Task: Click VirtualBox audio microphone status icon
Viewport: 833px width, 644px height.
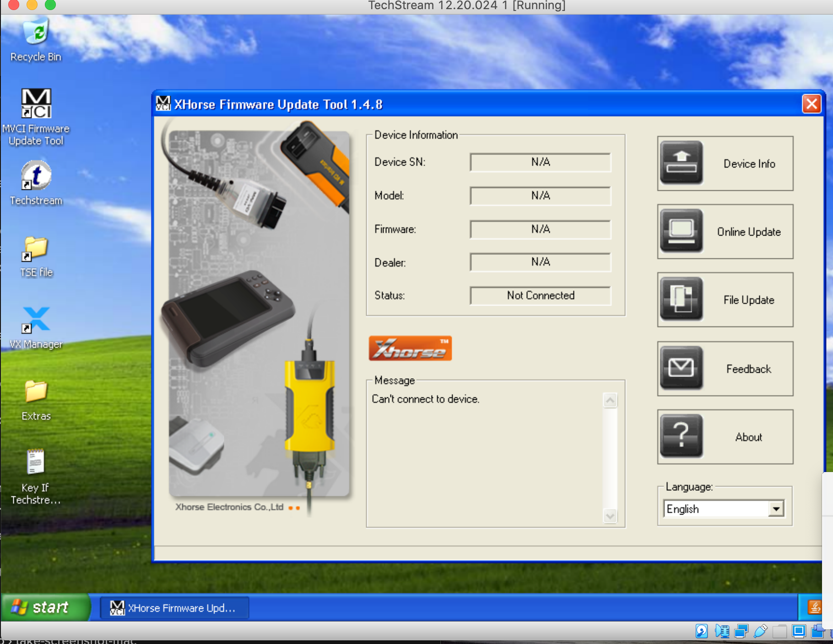Action: (x=722, y=631)
